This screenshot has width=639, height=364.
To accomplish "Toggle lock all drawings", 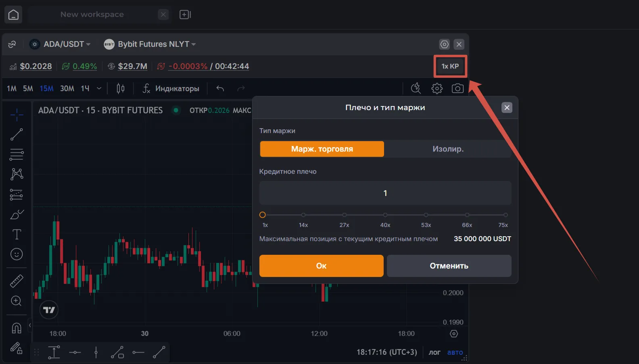I will (x=17, y=347).
